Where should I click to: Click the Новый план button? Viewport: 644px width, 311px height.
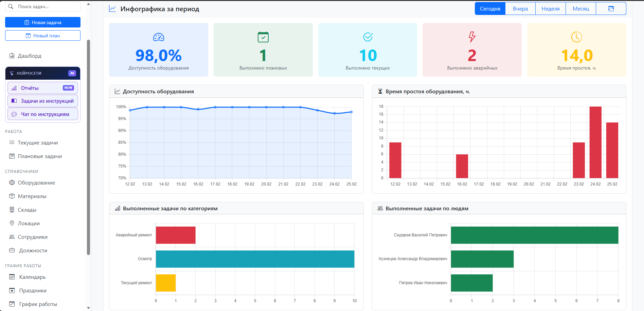[x=43, y=36]
